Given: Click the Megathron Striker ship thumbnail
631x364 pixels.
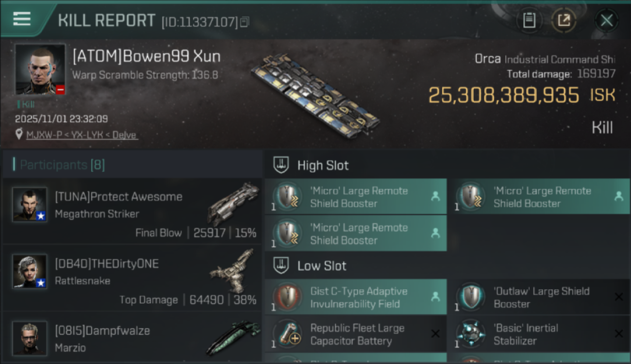Looking at the screenshot, I should [233, 203].
